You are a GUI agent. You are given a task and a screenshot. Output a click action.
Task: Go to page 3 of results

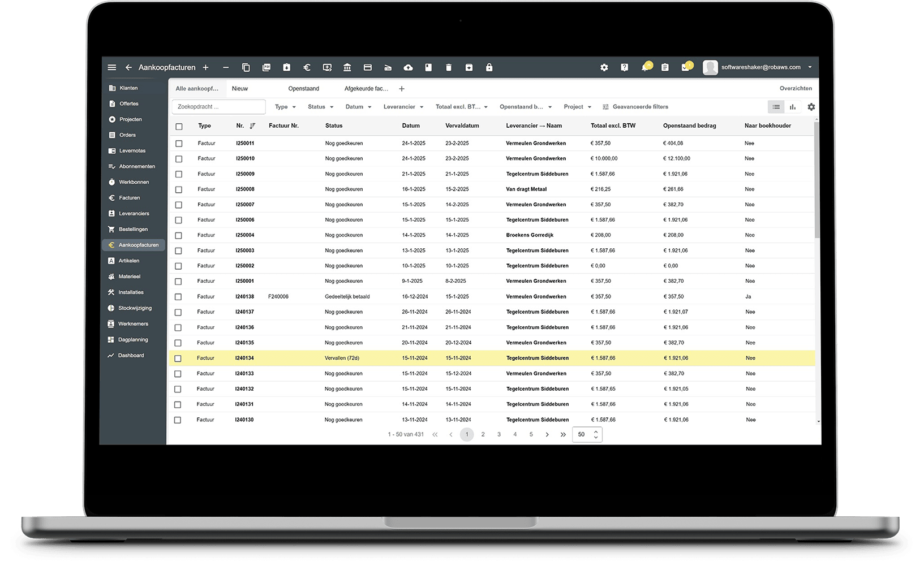[499, 434]
